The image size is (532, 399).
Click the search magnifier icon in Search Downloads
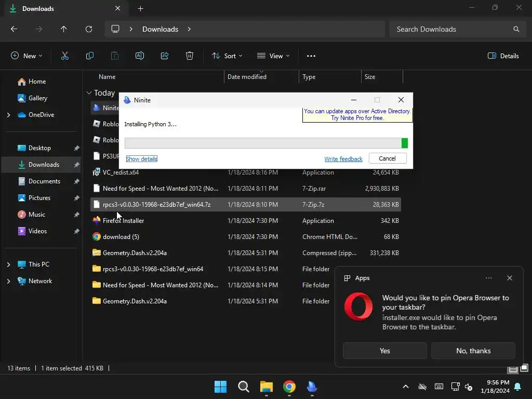point(516,29)
